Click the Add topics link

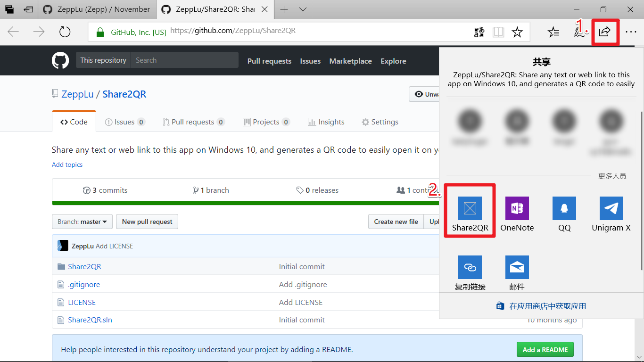(x=67, y=165)
